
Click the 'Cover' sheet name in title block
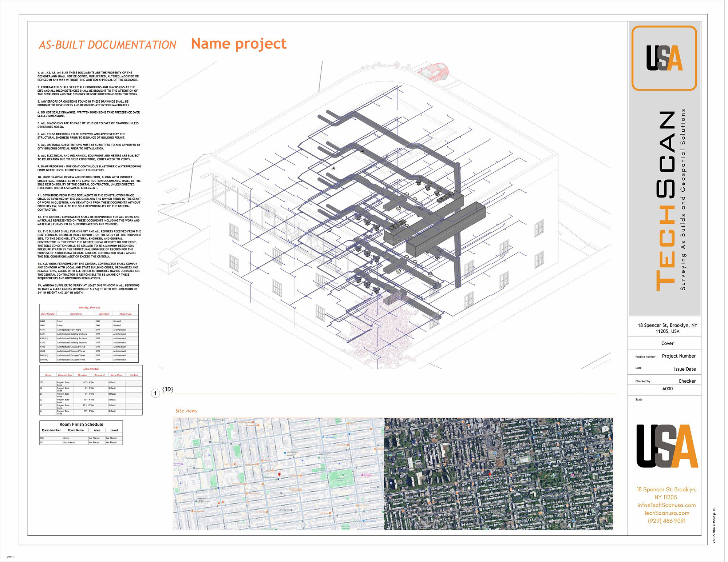coord(667,343)
